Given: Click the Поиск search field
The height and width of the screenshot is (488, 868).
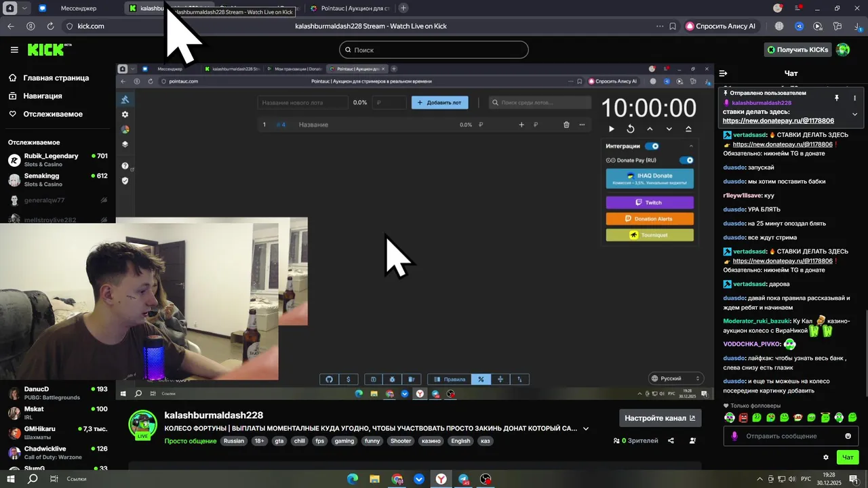Looking at the screenshot, I should click(434, 49).
